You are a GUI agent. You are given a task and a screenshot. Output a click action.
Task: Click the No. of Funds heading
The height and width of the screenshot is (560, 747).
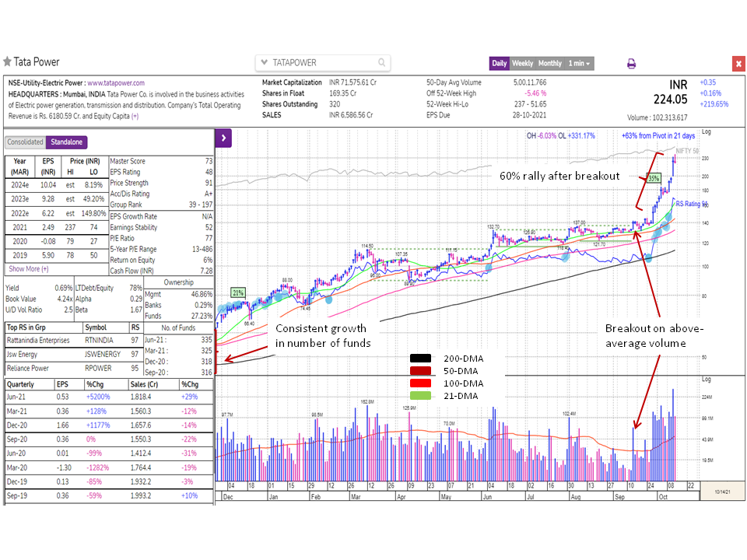click(178, 327)
